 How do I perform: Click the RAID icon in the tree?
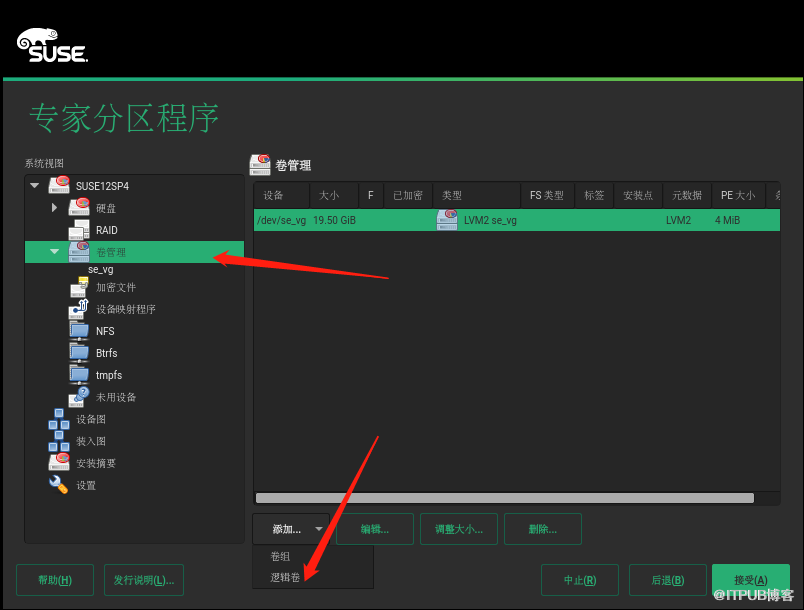coord(79,230)
